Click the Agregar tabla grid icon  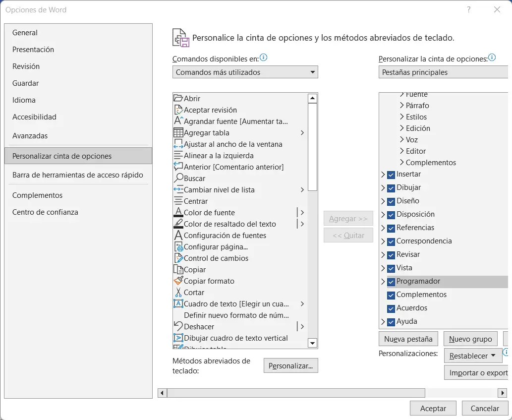(x=178, y=132)
